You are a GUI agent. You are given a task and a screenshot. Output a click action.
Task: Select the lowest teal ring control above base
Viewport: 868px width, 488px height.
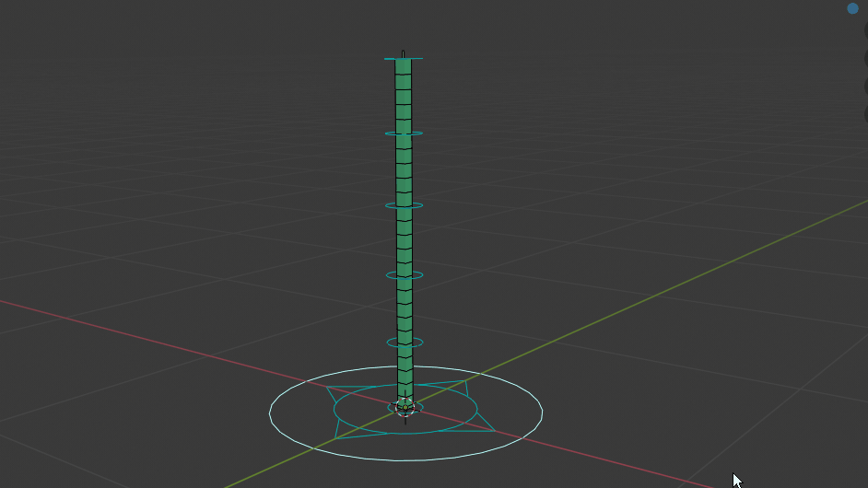tap(405, 343)
